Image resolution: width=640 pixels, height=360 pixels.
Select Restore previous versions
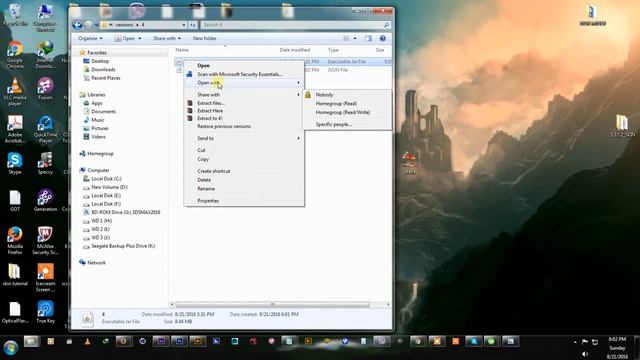tap(224, 127)
